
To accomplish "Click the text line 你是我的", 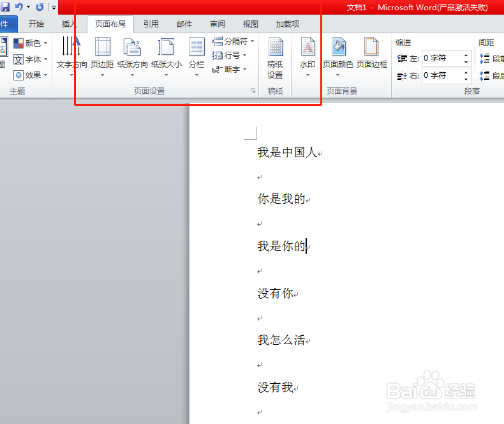I will [281, 199].
